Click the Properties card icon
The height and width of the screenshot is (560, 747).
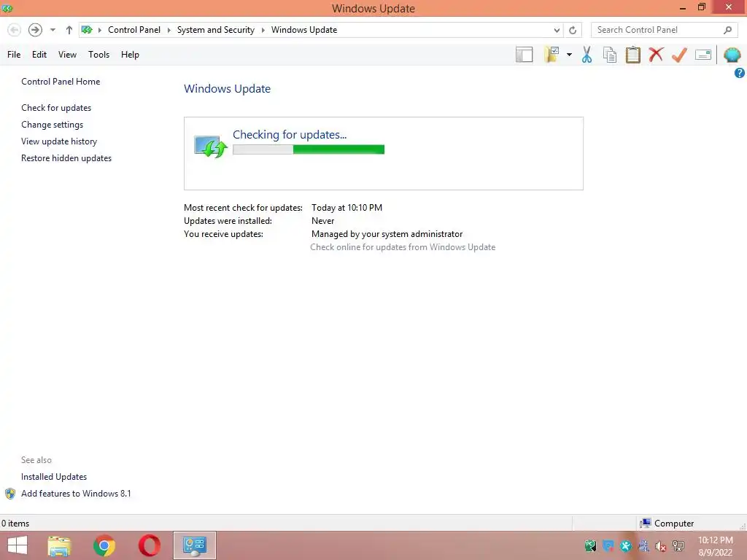(x=703, y=55)
